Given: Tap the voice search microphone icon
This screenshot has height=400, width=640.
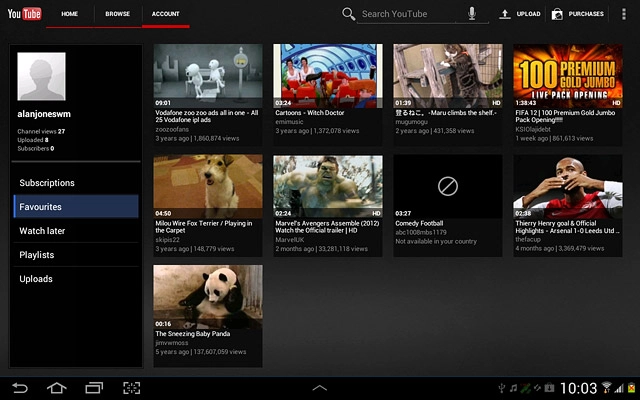Looking at the screenshot, I should (x=472, y=14).
